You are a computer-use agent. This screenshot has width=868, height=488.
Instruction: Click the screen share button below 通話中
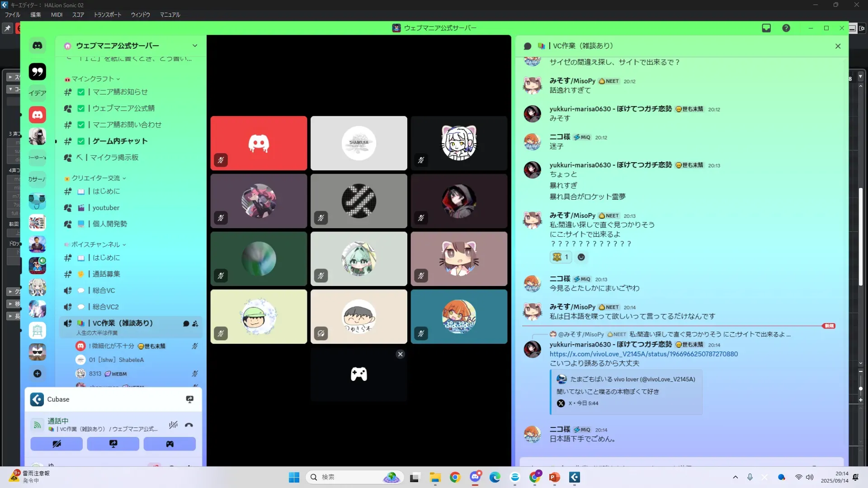(x=113, y=444)
